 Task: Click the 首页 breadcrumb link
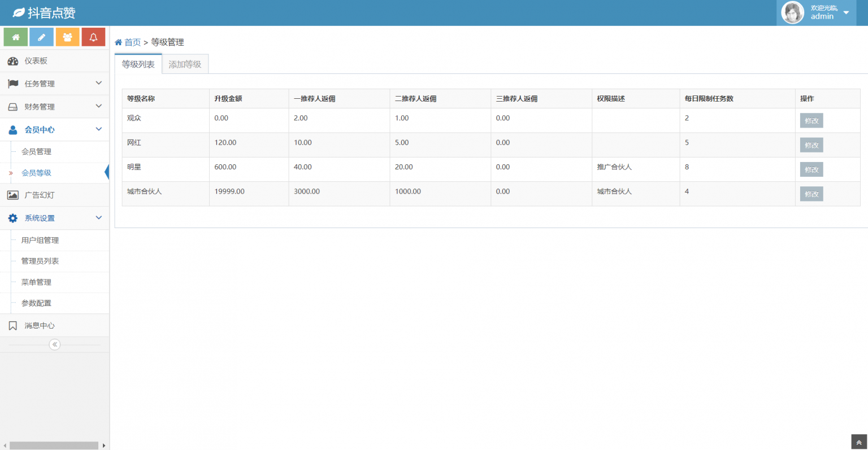132,42
